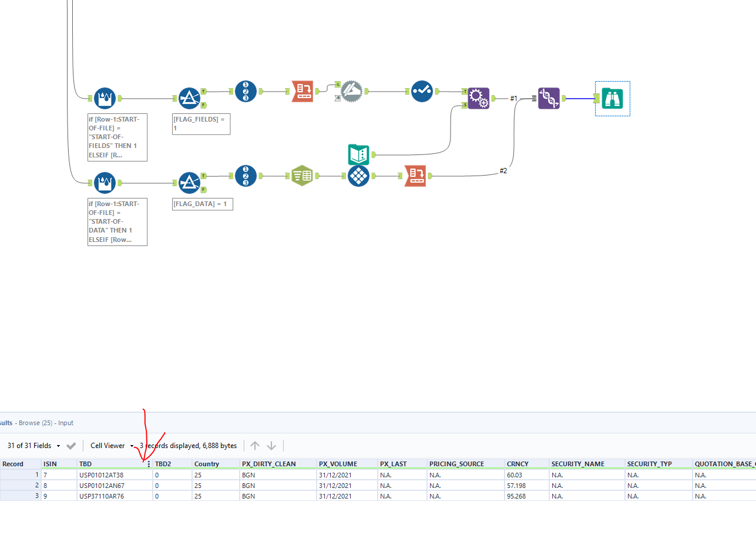Click the teal open-book tool
The image size is (756, 542).
(x=358, y=154)
